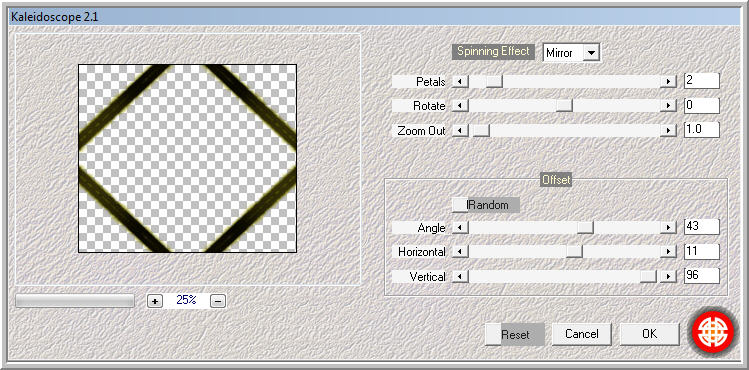Click the Horizontal slider thumb

[x=575, y=252]
